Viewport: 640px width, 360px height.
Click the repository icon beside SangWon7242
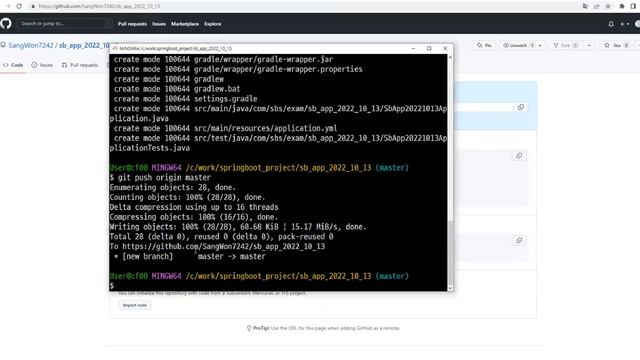3,45
